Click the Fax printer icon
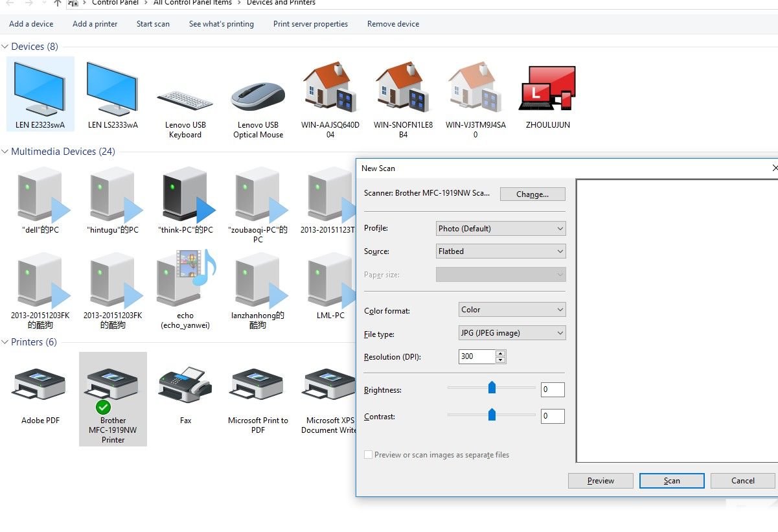 [x=185, y=386]
